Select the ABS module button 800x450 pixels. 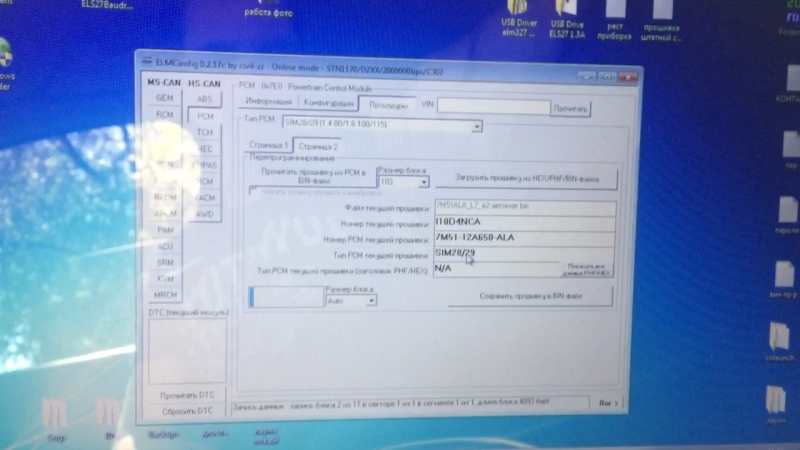(x=204, y=99)
